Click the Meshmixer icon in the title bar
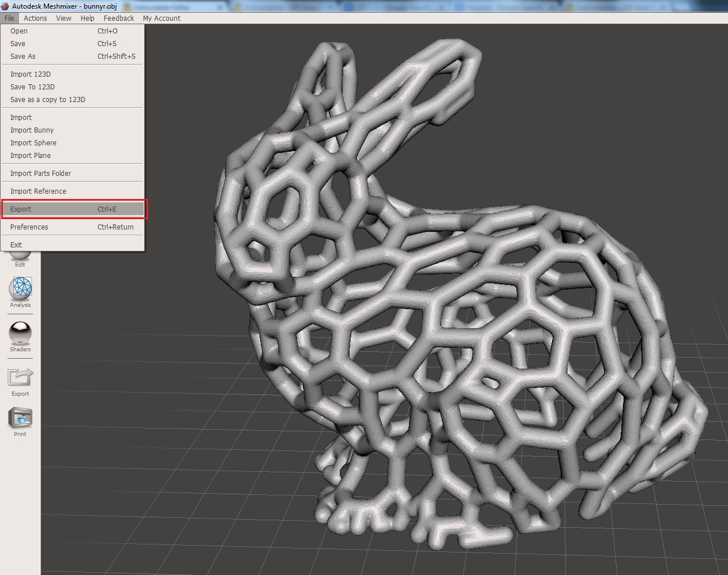 tap(5, 5)
